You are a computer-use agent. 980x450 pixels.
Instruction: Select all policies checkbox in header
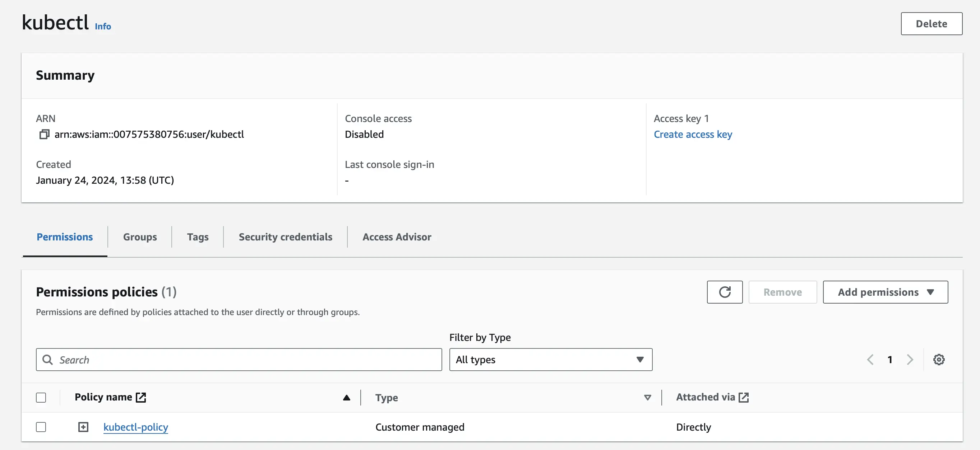[41, 398]
